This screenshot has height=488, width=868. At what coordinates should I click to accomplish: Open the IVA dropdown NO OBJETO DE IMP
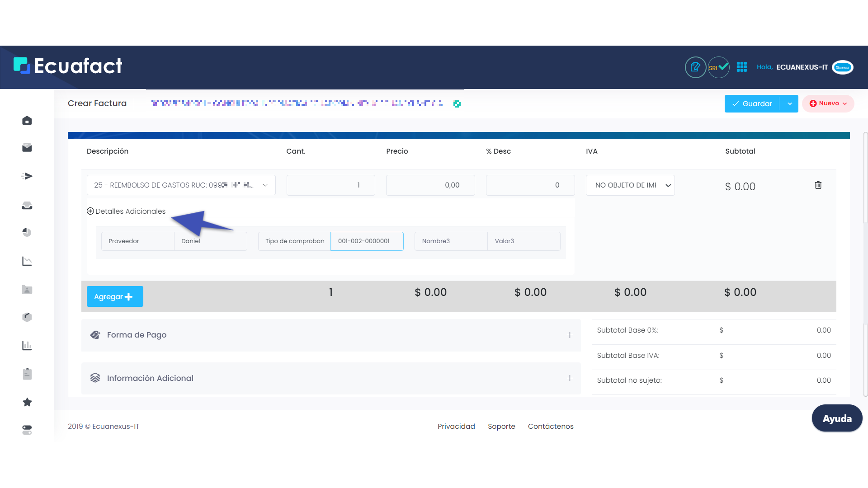coord(630,185)
